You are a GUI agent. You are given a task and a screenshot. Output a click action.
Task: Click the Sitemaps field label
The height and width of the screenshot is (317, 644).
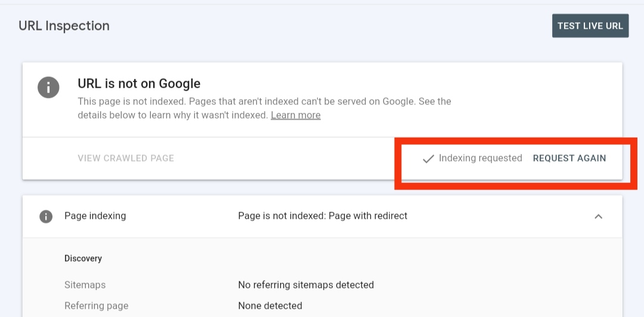pyautogui.click(x=85, y=285)
